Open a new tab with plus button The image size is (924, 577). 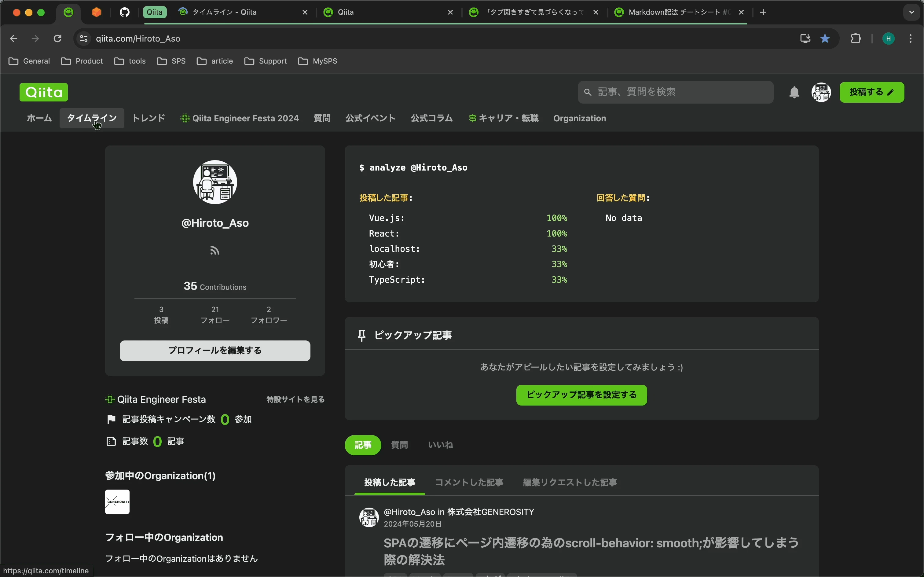(x=763, y=13)
